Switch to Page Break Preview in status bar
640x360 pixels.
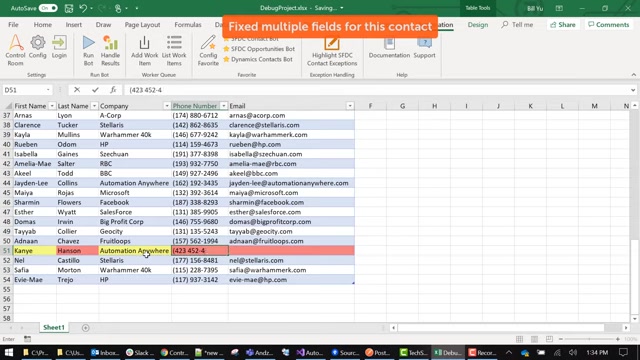pos(549,339)
